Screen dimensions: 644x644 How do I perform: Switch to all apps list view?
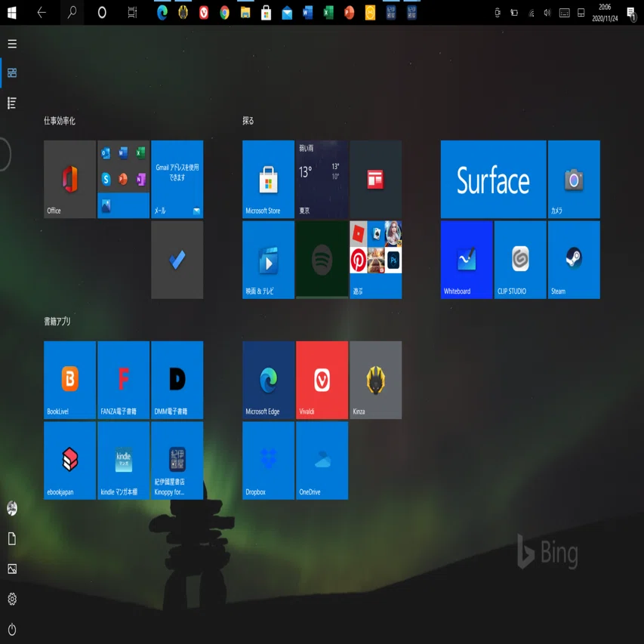point(12,103)
